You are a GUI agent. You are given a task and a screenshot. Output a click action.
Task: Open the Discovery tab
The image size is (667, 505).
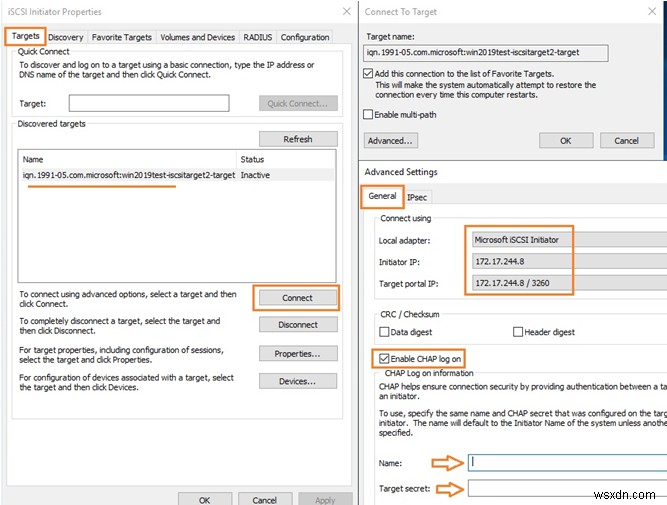click(x=66, y=37)
